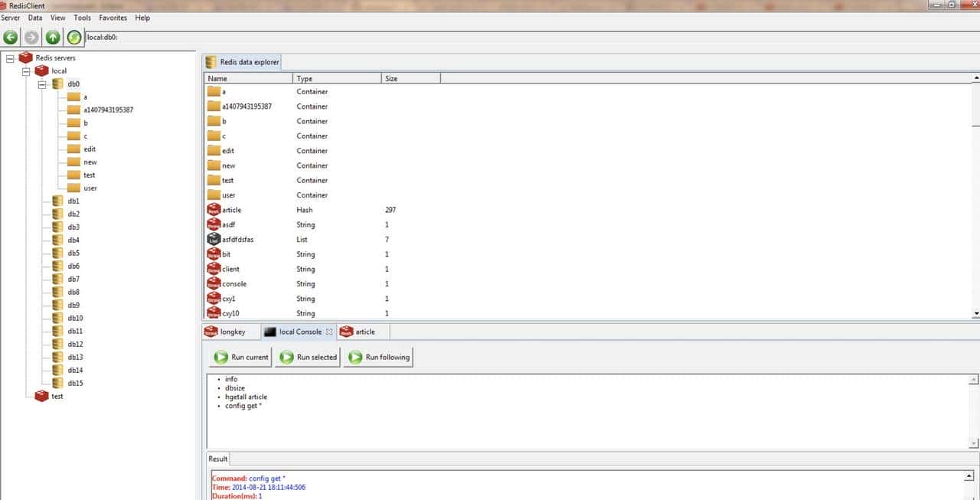Image resolution: width=980 pixels, height=500 pixels.
Task: Click the data explorer scroll down arrow
Action: [x=975, y=313]
